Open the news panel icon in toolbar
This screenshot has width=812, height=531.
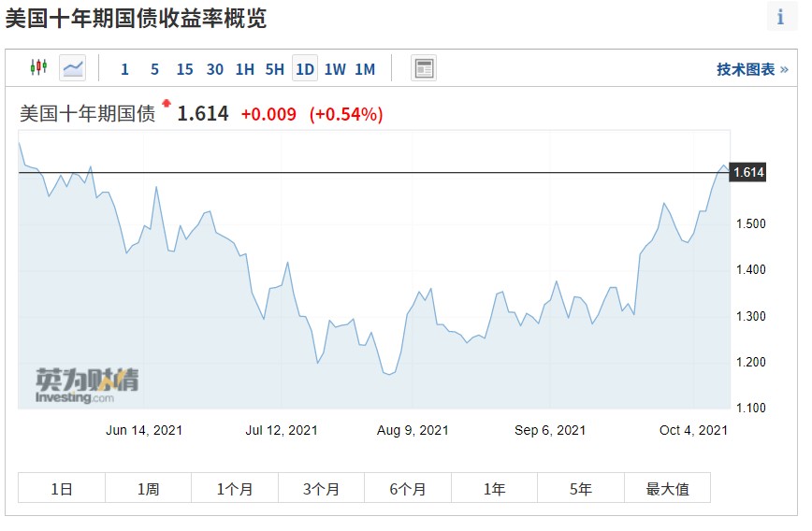424,68
